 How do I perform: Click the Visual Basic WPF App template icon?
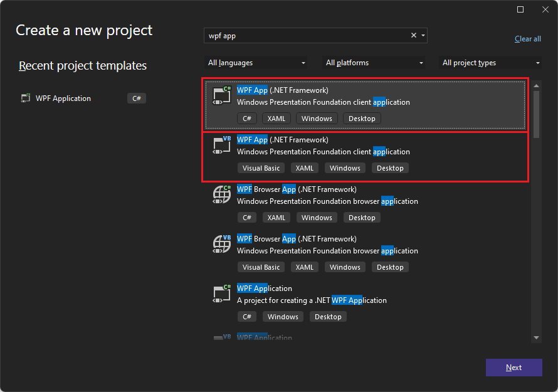[221, 145]
